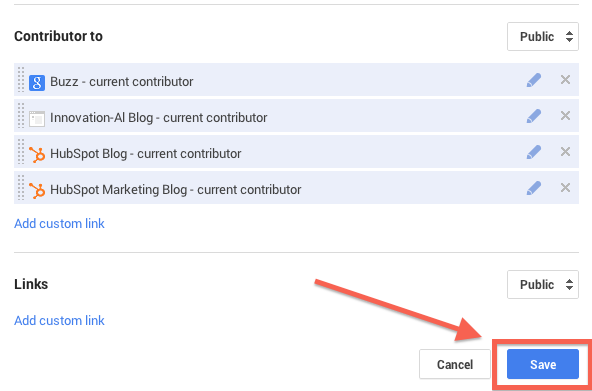The width and height of the screenshot is (592, 391).
Task: Click the Google Buzz icon
Action: coord(37,83)
